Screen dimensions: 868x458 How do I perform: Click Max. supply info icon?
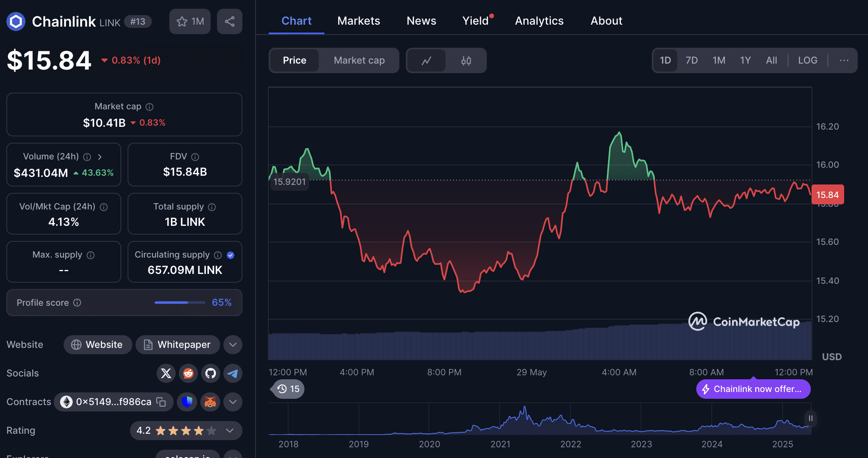(x=91, y=255)
